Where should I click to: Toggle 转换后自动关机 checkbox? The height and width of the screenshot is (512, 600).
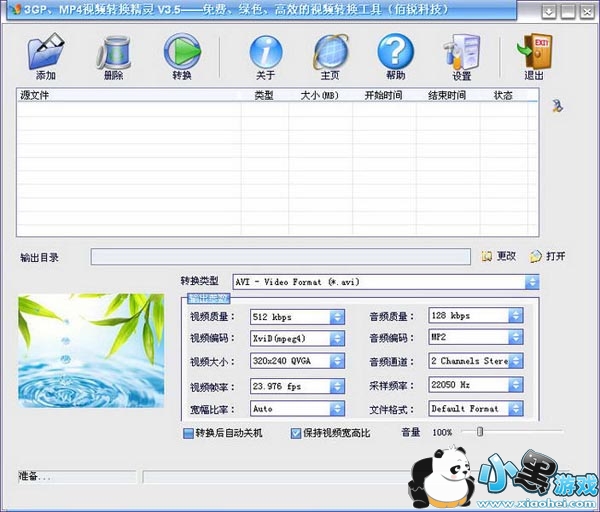[x=188, y=433]
